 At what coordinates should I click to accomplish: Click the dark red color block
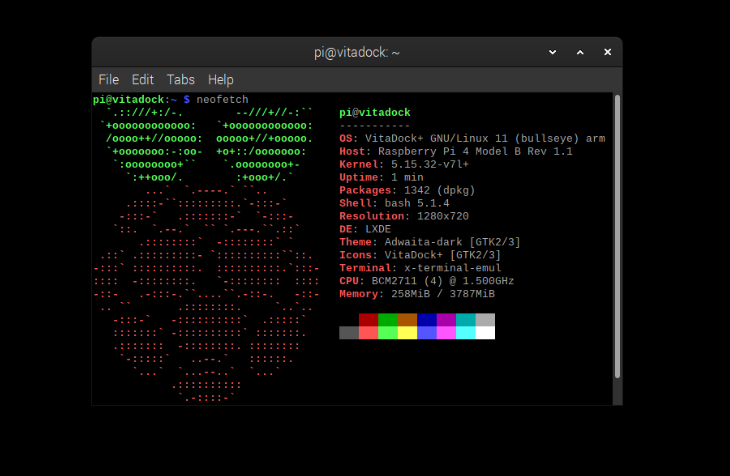click(368, 320)
